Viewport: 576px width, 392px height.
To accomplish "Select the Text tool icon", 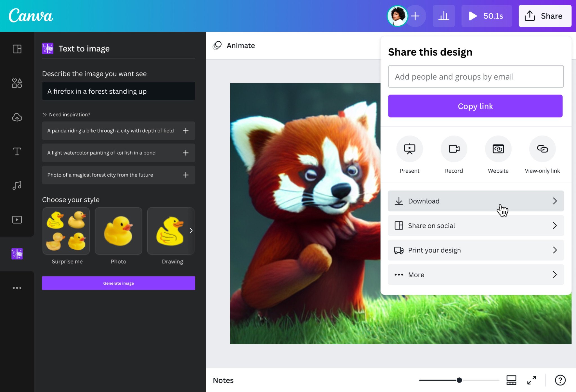I will (x=17, y=151).
